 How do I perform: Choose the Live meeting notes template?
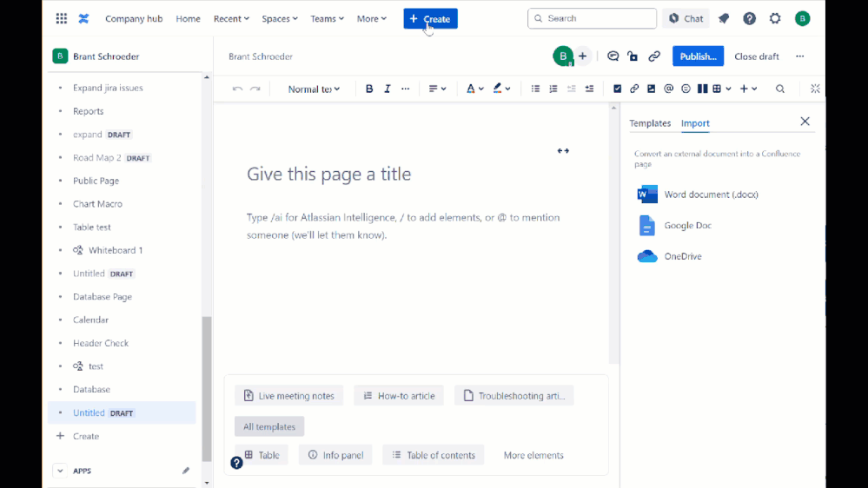pyautogui.click(x=289, y=396)
